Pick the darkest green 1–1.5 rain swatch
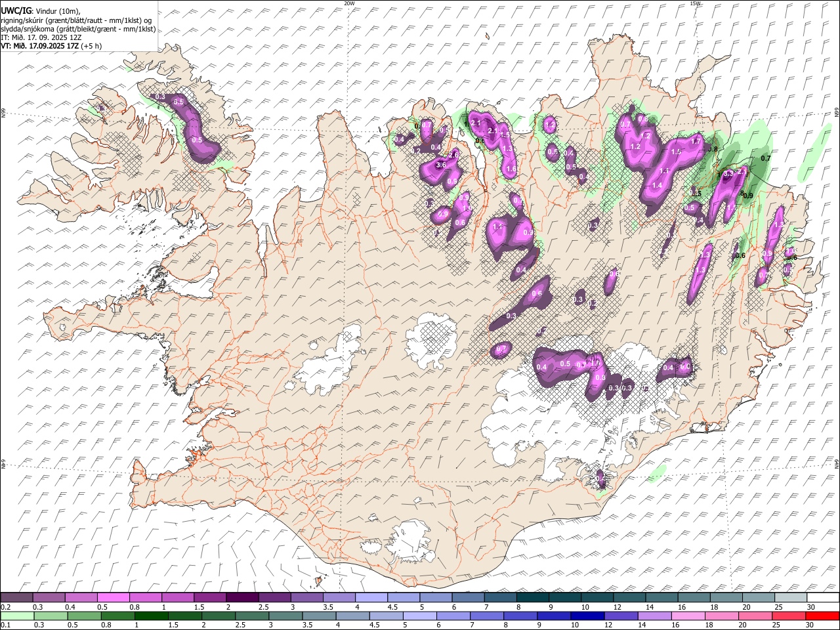 151,616
